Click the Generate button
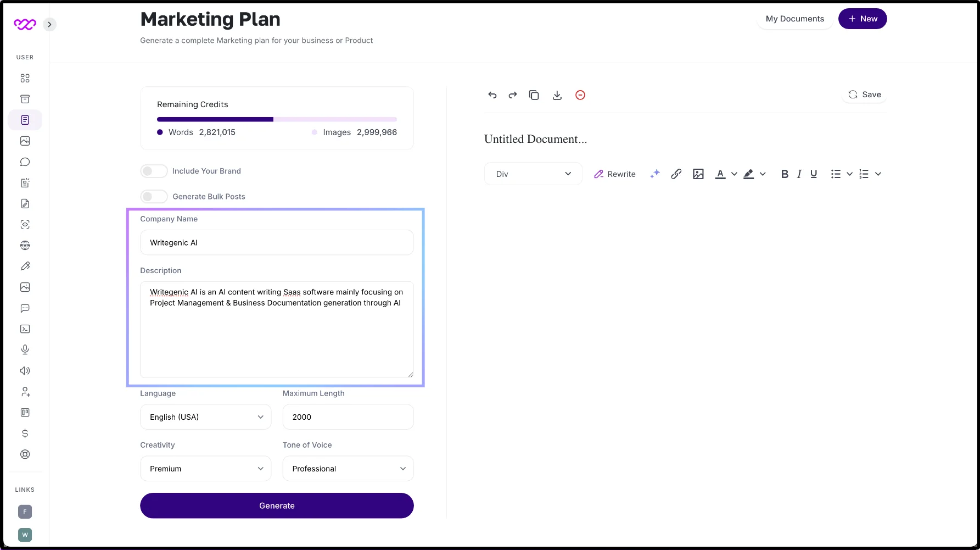980x550 pixels. point(277,505)
